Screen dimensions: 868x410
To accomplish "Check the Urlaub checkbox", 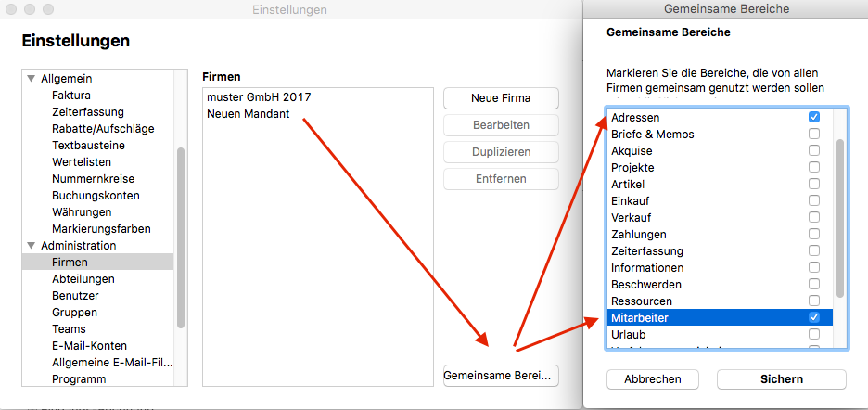I will [x=814, y=334].
